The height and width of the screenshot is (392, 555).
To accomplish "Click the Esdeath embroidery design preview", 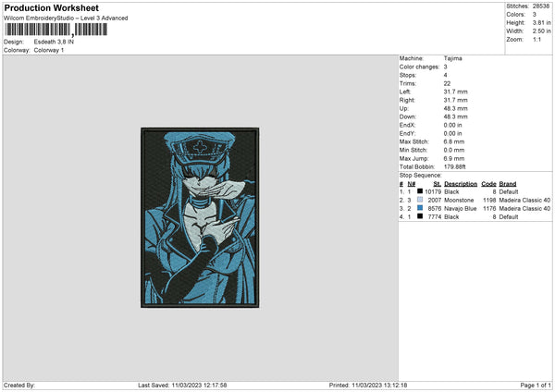I will 200,217.
